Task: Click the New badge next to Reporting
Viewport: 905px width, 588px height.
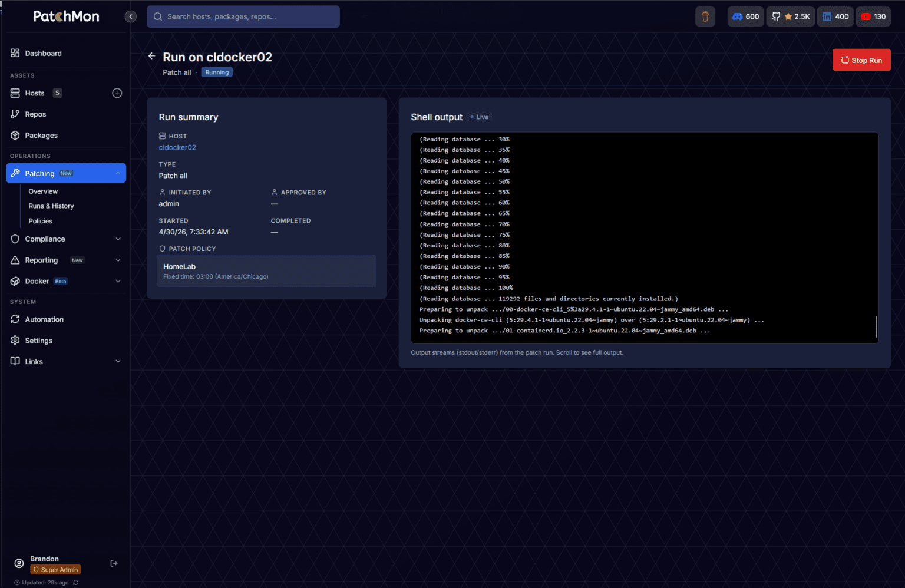Action: pos(77,260)
